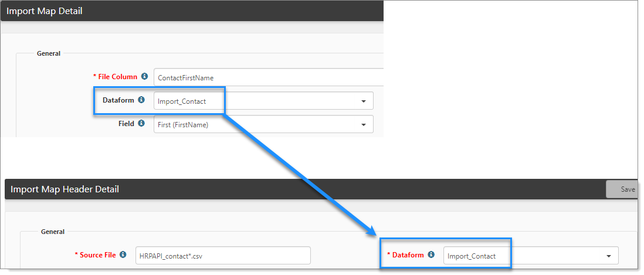
Task: Expand the Field dropdown showing First (FirstName)
Action: [263, 124]
